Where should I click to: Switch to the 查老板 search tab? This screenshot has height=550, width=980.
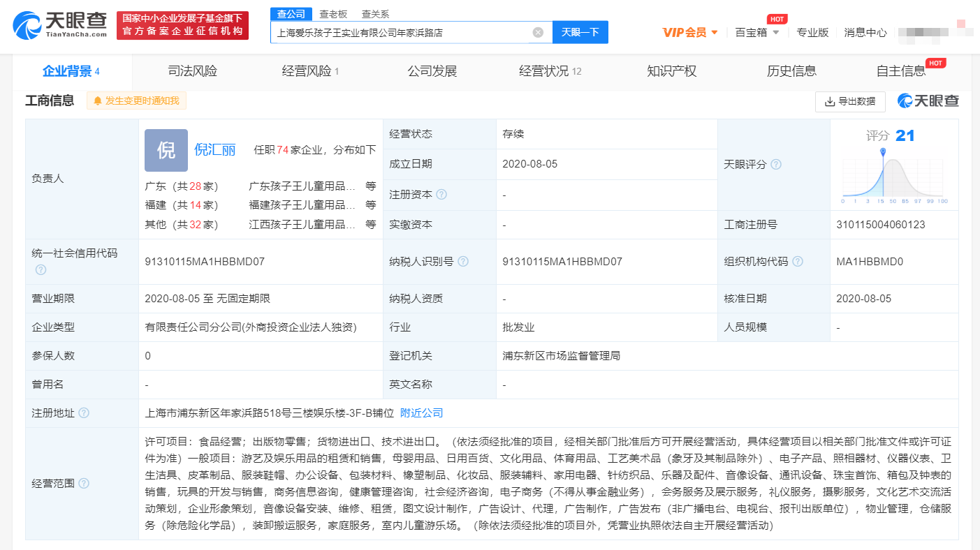click(x=333, y=14)
